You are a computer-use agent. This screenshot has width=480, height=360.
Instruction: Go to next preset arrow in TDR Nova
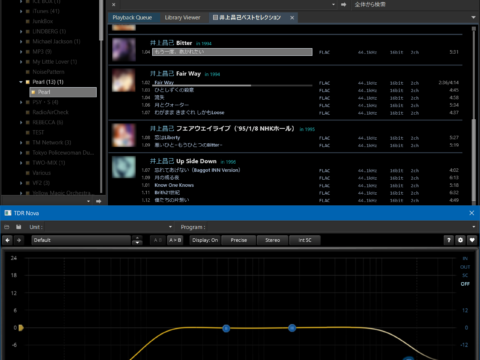coord(19,240)
